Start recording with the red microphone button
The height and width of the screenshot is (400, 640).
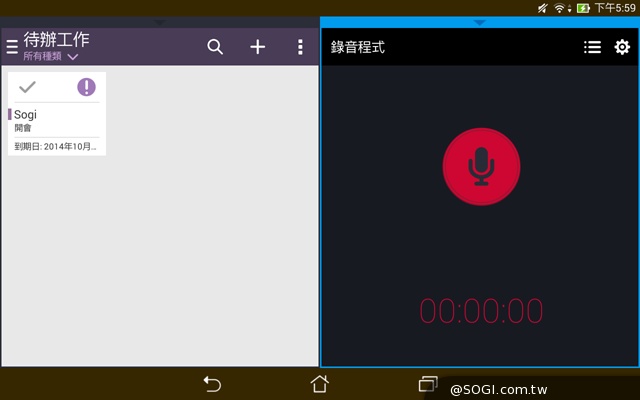tap(481, 167)
